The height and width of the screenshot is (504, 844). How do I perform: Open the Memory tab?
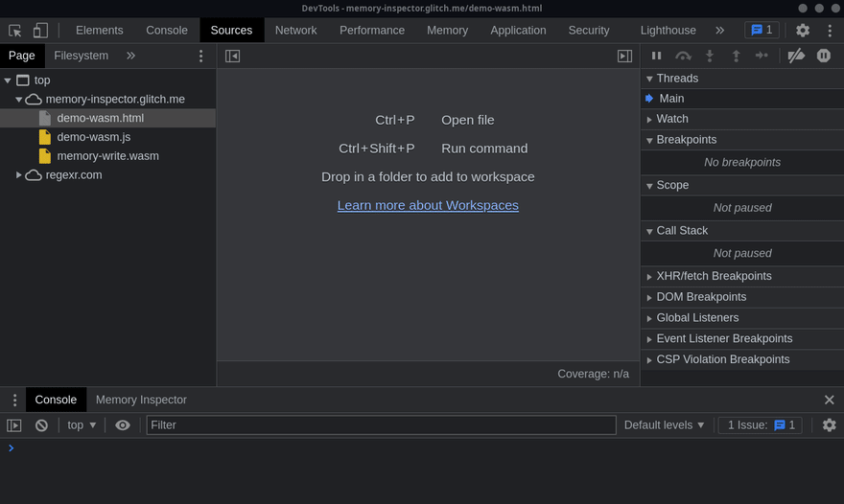[447, 31]
